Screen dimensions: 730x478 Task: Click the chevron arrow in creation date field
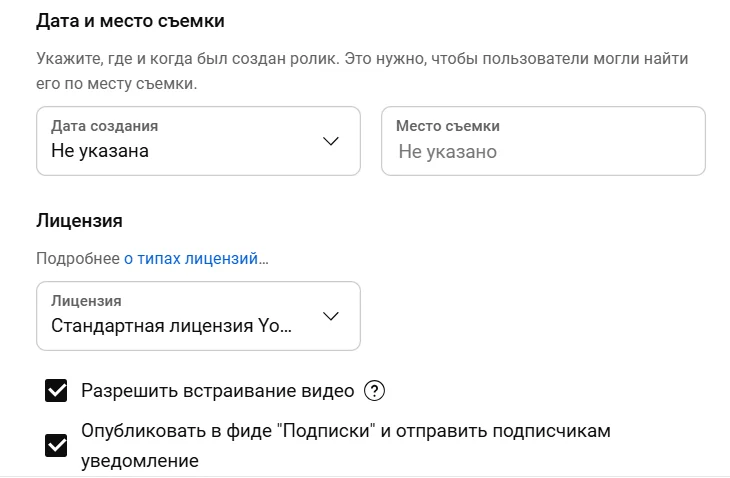pyautogui.click(x=332, y=141)
